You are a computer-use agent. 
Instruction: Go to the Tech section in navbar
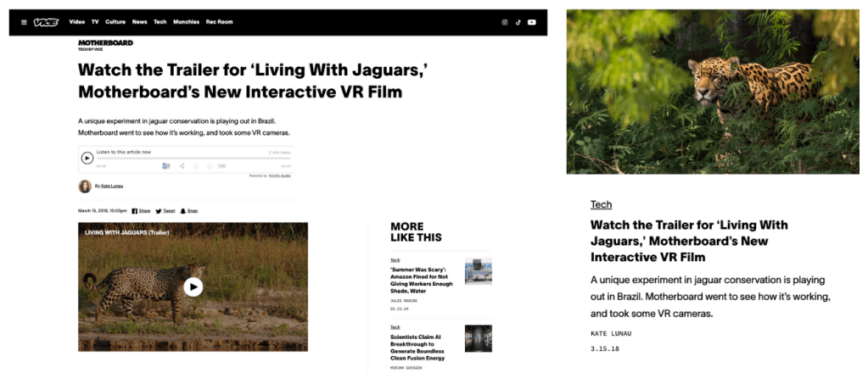click(x=160, y=22)
